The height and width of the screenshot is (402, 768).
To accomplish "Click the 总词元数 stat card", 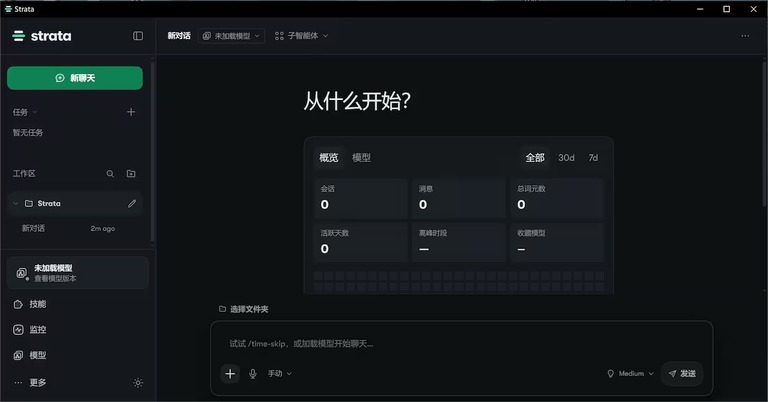I will pos(557,198).
